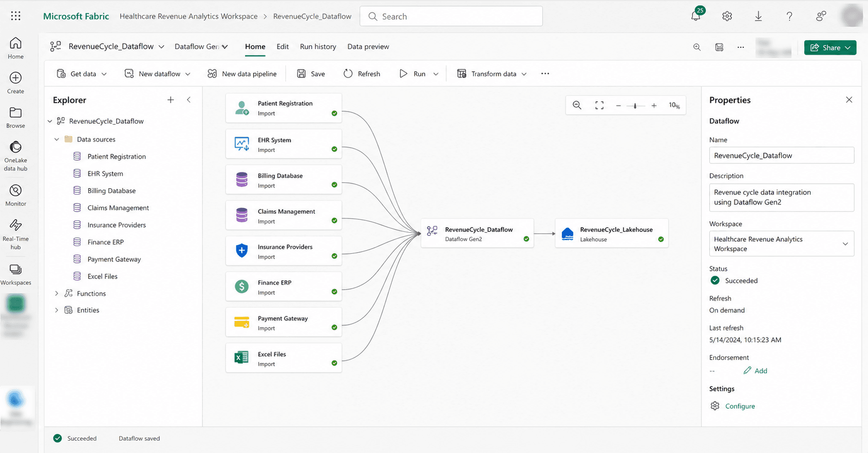Click New data pipeline
This screenshot has width=868, height=453.
pos(242,73)
